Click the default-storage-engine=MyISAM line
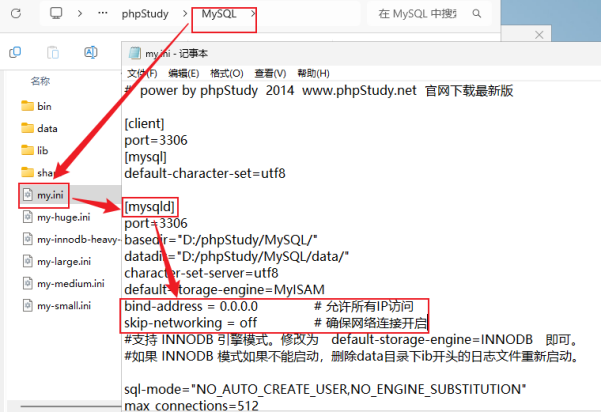 (225, 289)
